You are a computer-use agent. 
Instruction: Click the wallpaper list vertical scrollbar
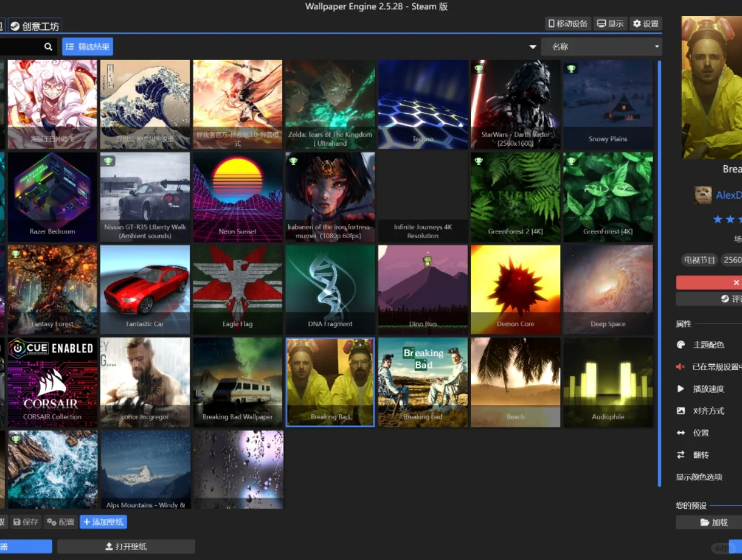pos(659,273)
